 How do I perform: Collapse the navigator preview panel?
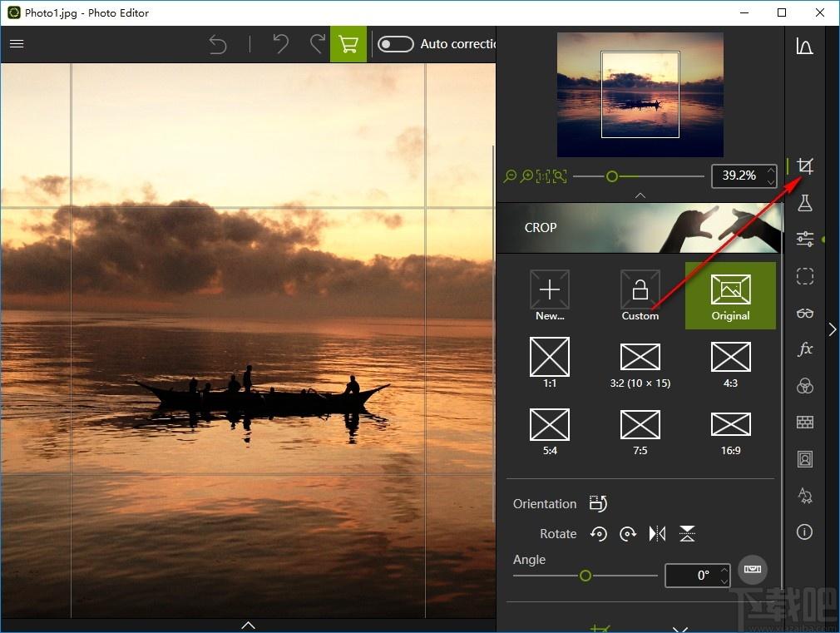(640, 195)
